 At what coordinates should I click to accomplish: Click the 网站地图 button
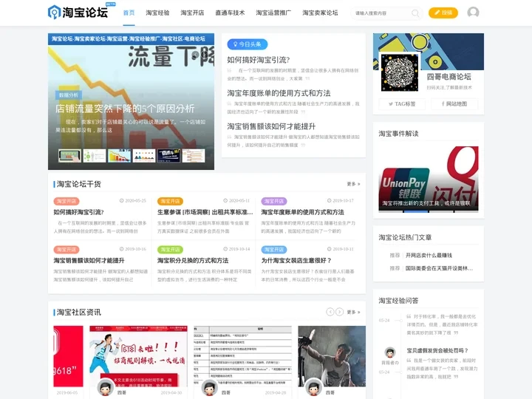click(x=454, y=104)
